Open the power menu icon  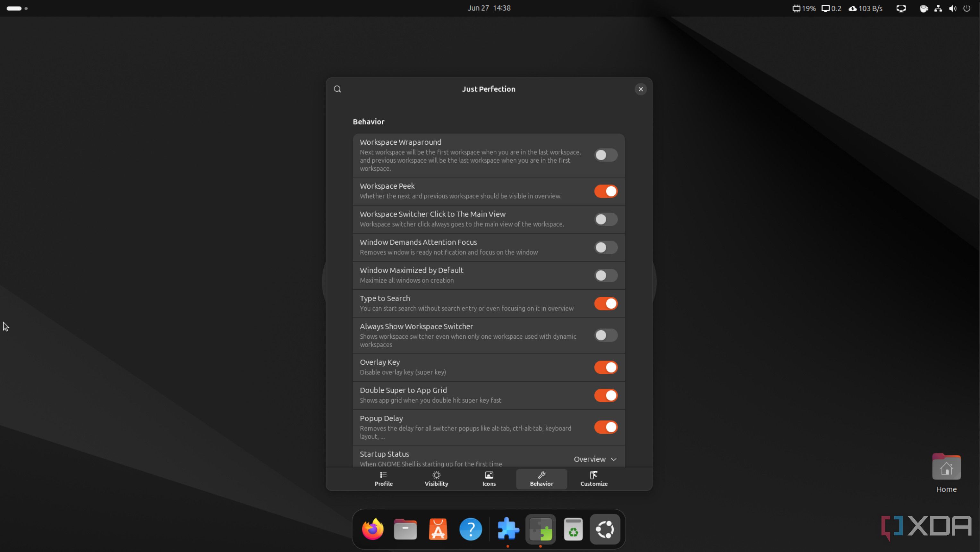(x=967, y=8)
